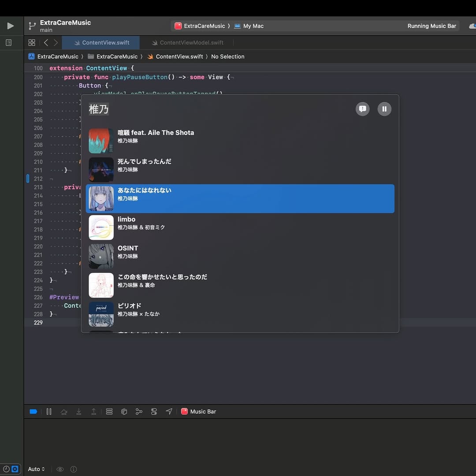Open the cloud status icon
The image size is (476, 476).
point(472,26)
